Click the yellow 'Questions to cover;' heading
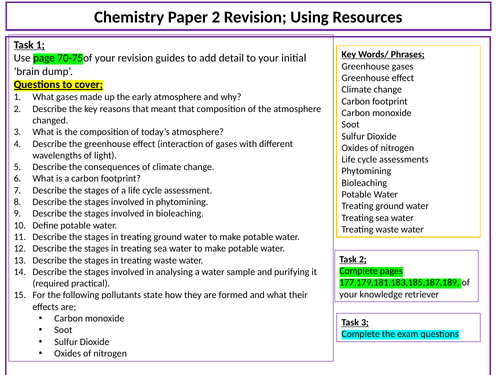Screen dimensions: 500x375 tap(58, 84)
